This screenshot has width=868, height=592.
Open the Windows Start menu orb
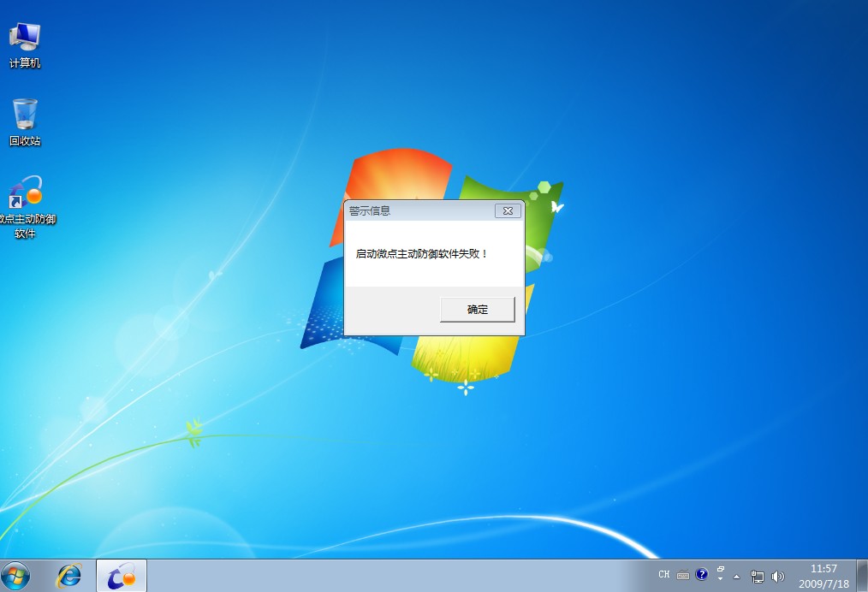pos(15,577)
